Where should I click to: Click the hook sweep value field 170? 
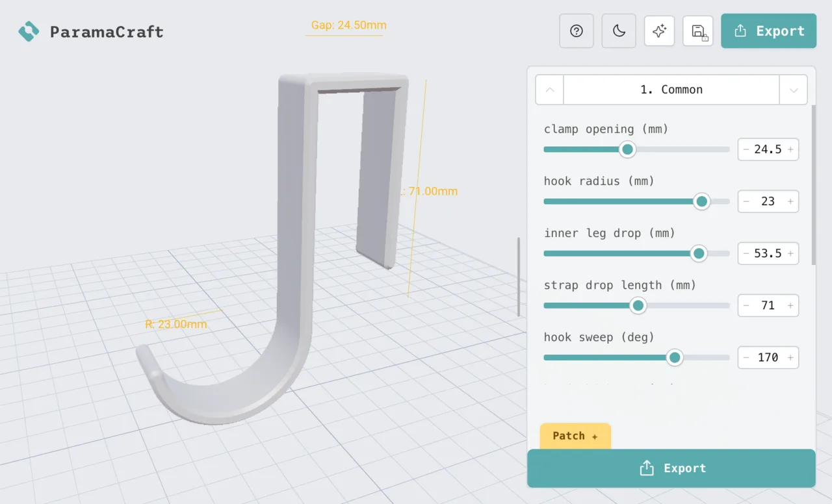coord(768,357)
